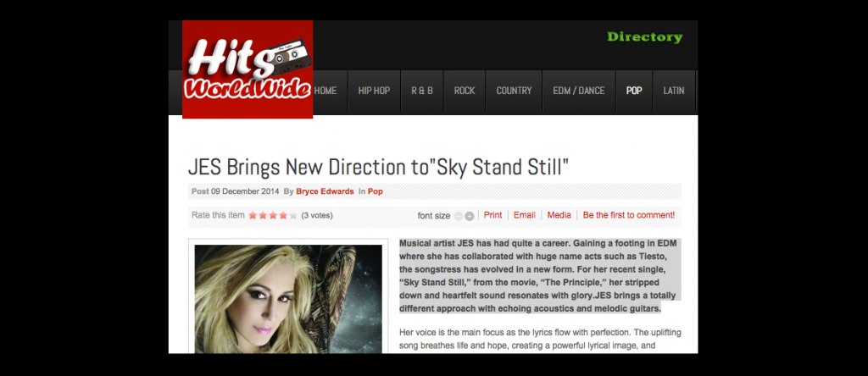Open the R & B category
Screen dimensions: 868x376
(422, 91)
